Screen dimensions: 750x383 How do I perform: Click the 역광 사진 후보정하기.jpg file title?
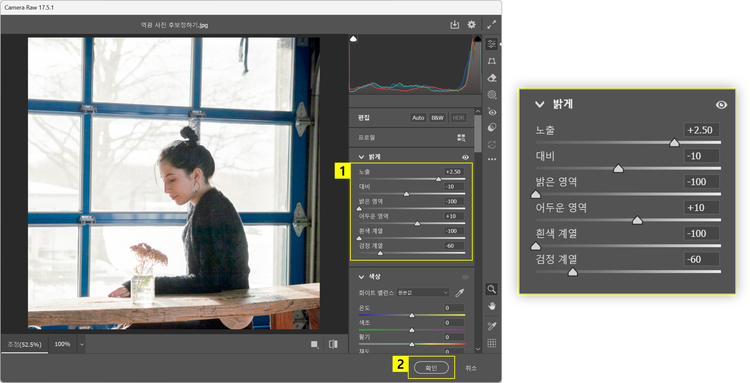click(174, 25)
